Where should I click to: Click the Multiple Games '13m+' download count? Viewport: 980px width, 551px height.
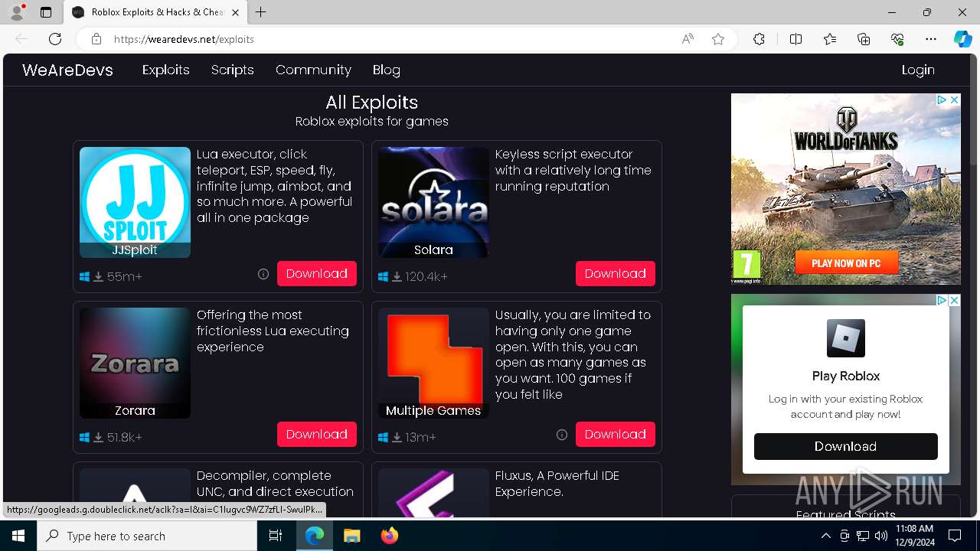(421, 437)
